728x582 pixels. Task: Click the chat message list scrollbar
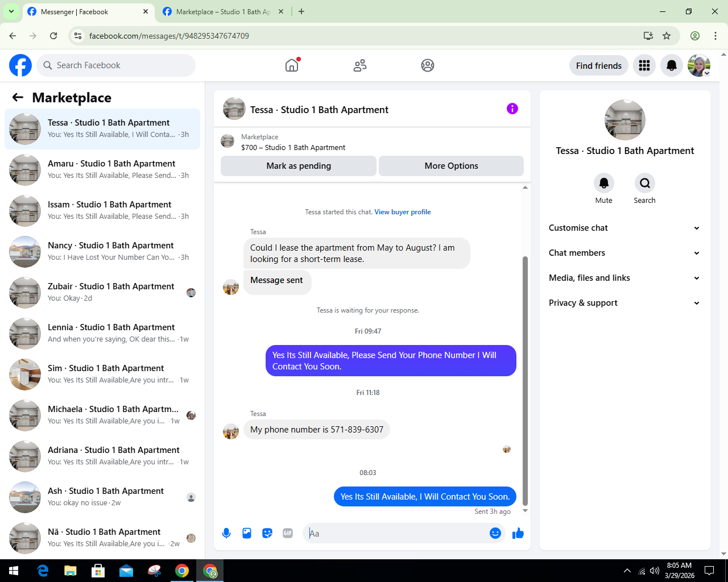pos(525,380)
